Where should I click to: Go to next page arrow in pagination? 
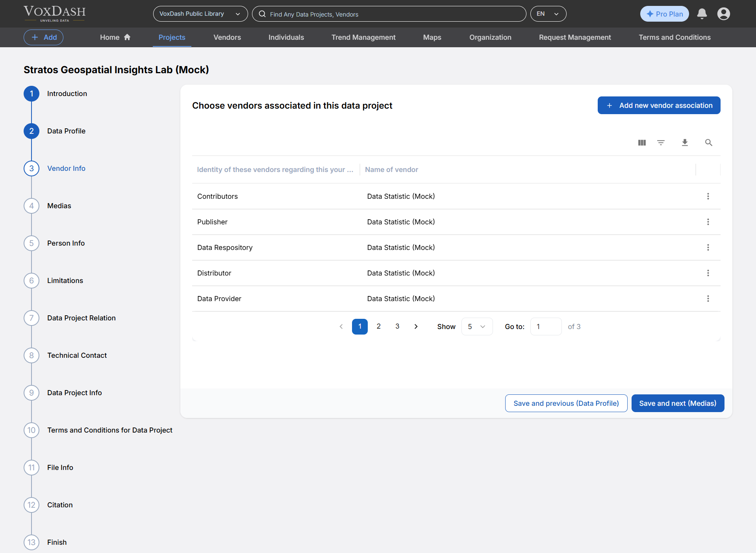(x=416, y=327)
